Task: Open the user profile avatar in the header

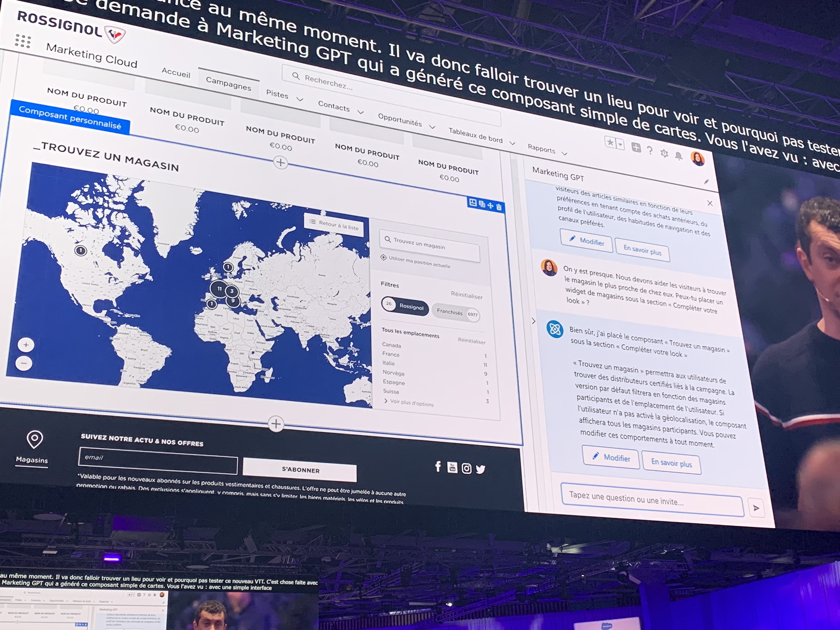Action: coord(698,158)
